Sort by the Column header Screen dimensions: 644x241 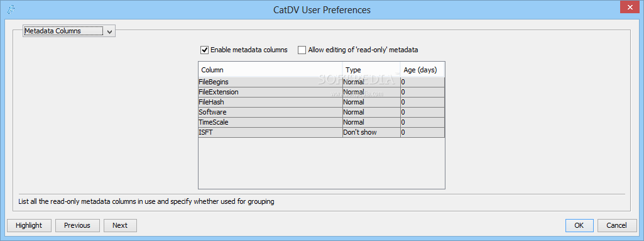pos(270,70)
